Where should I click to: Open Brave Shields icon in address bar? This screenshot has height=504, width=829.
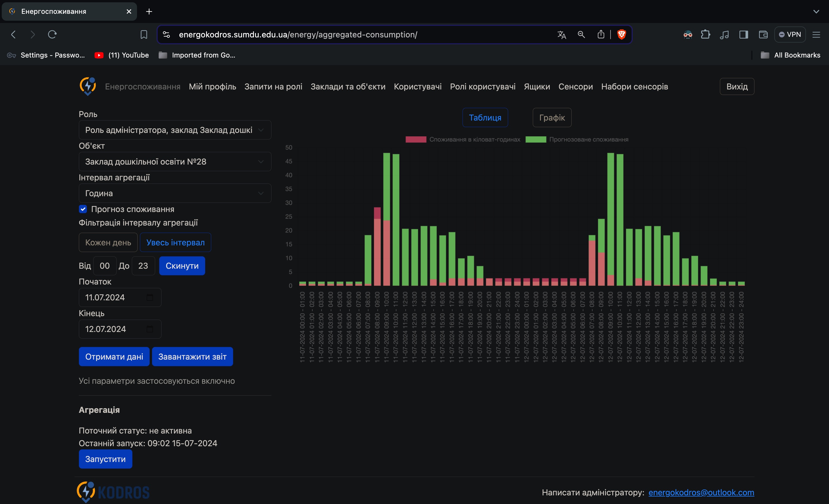[621, 34]
